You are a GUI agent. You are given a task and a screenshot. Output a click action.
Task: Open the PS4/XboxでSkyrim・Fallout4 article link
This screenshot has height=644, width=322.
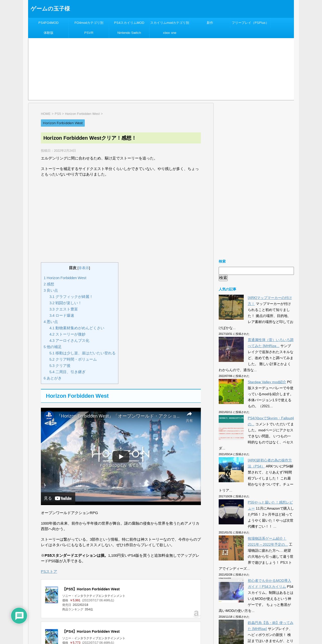point(271,421)
